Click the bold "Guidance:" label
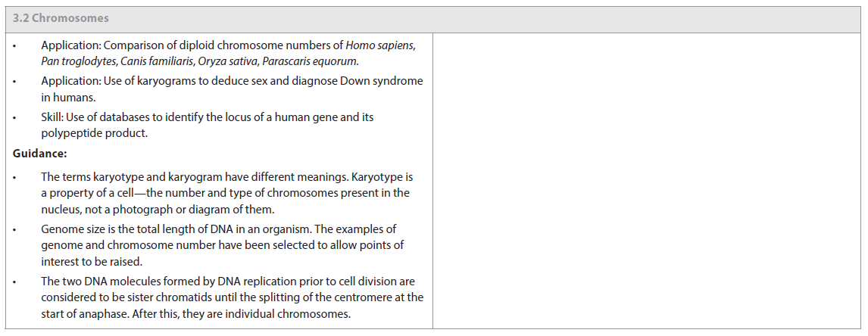This screenshot has height=336, width=868. point(40,154)
